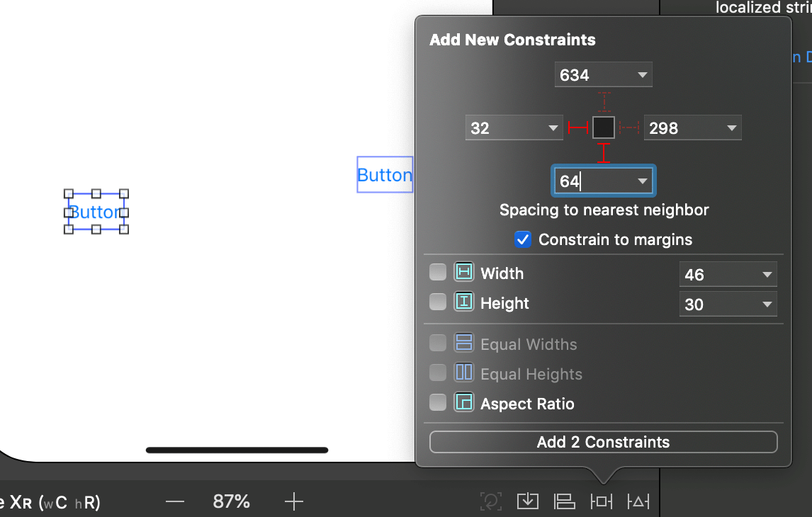Toggle the leading spacing constraint strut
Image resolution: width=812 pixels, height=517 pixels.
(x=578, y=127)
